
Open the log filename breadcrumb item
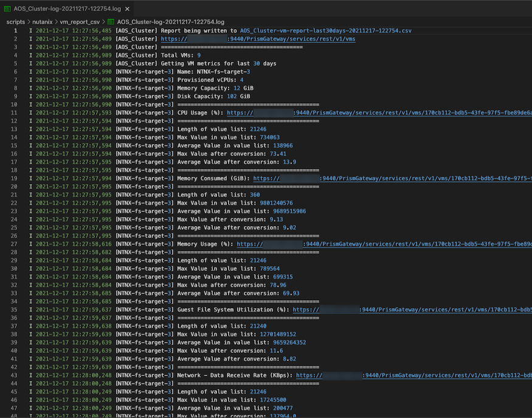coord(171,22)
